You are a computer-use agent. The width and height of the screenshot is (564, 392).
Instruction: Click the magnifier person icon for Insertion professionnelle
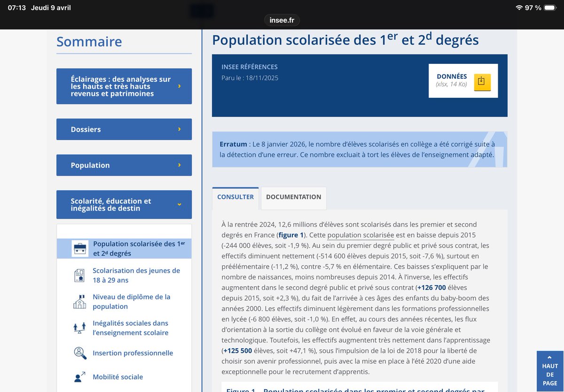80,353
